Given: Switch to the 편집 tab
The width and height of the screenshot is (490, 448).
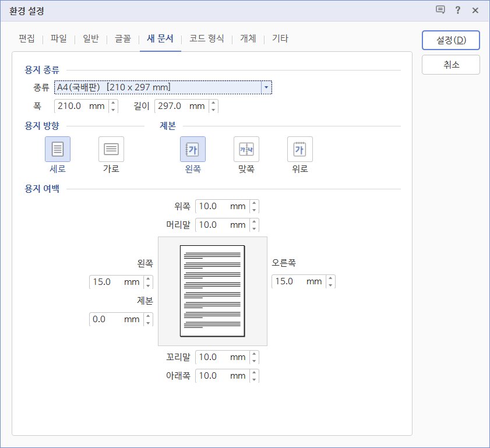Looking at the screenshot, I should pos(27,38).
